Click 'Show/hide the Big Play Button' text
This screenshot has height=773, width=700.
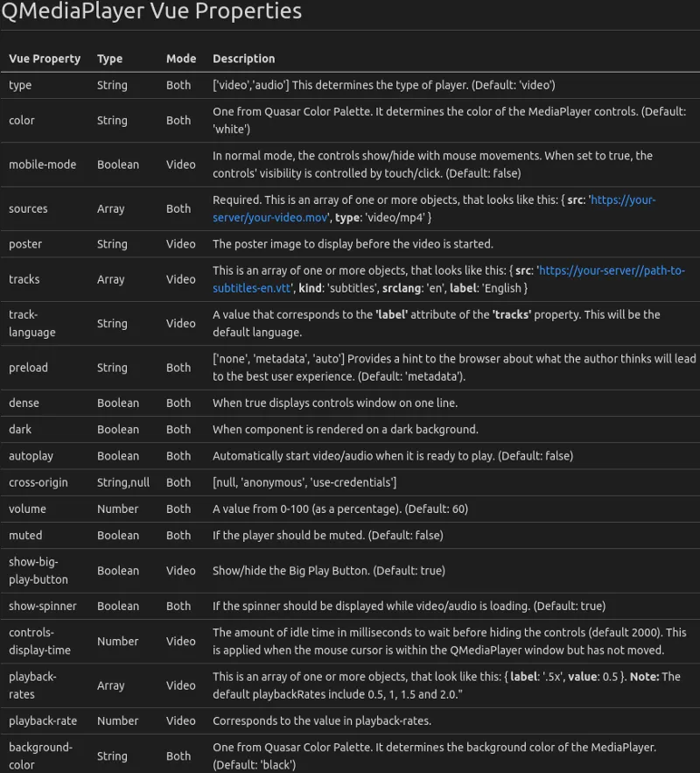329,571
